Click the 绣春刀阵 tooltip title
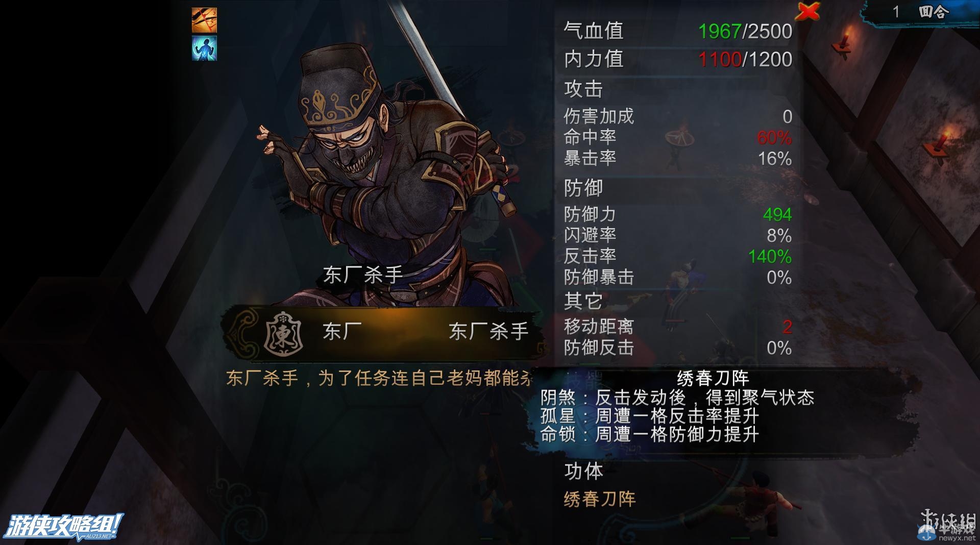The width and height of the screenshot is (980, 545). pyautogui.click(x=713, y=378)
